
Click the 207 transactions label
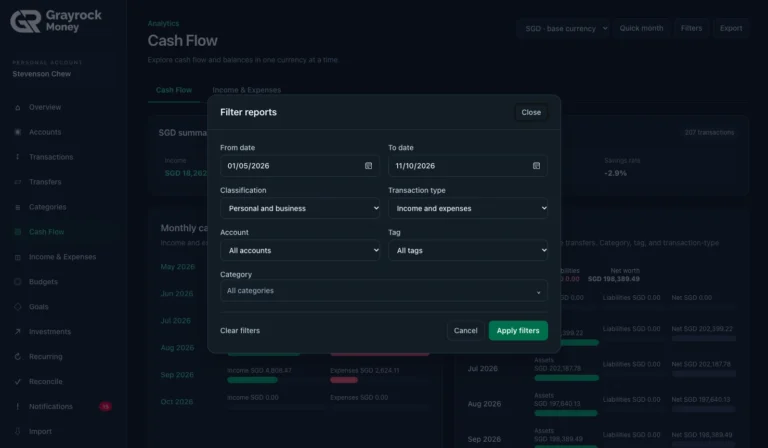pyautogui.click(x=709, y=133)
